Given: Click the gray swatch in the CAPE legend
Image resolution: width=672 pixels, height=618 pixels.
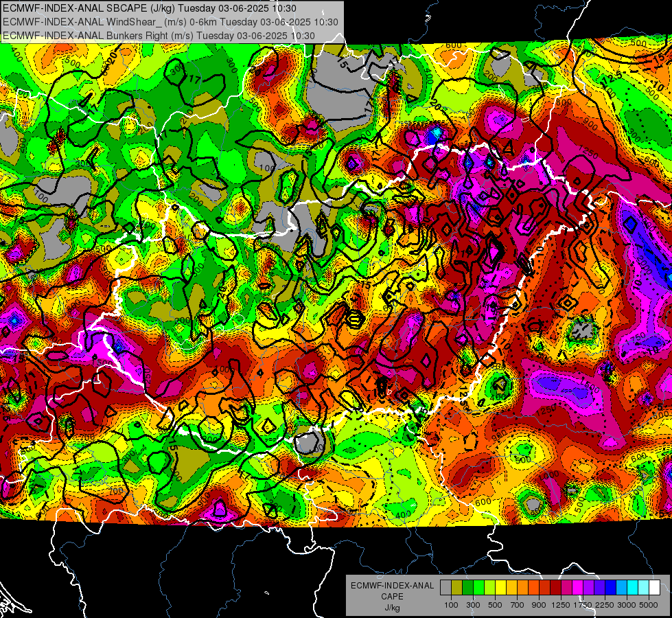Looking at the screenshot, I should click(445, 587).
